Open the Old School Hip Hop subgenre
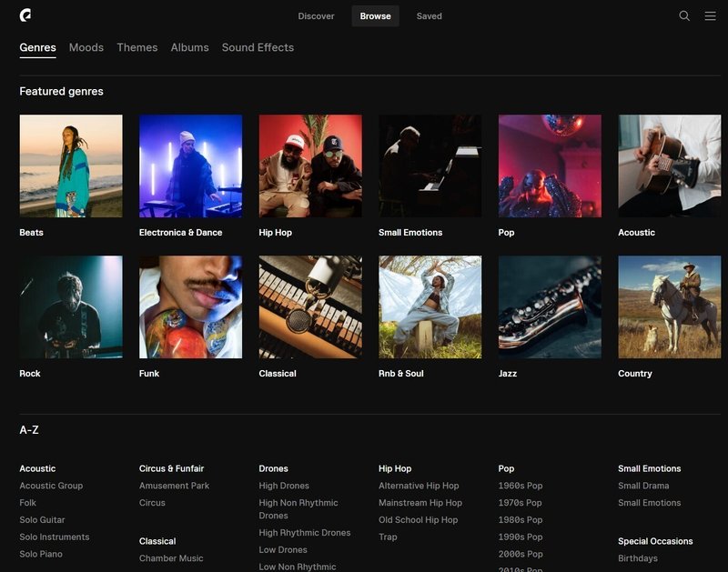The height and width of the screenshot is (572, 728). (419, 520)
